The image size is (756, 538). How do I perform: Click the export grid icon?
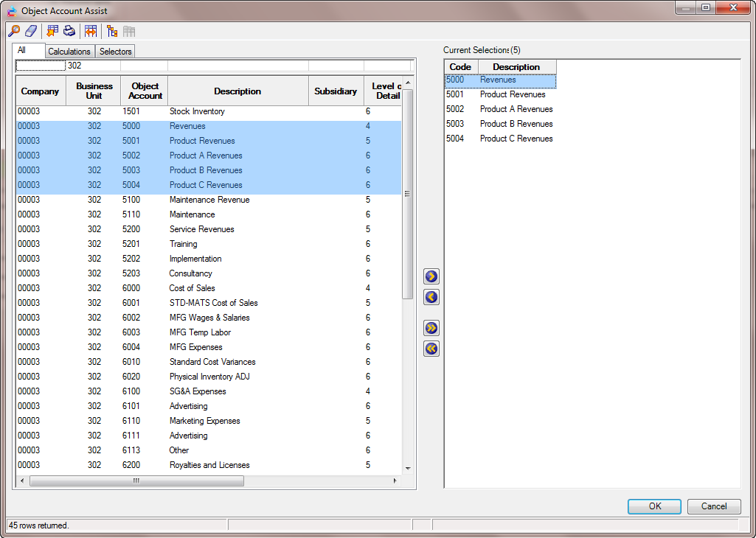pos(52,31)
